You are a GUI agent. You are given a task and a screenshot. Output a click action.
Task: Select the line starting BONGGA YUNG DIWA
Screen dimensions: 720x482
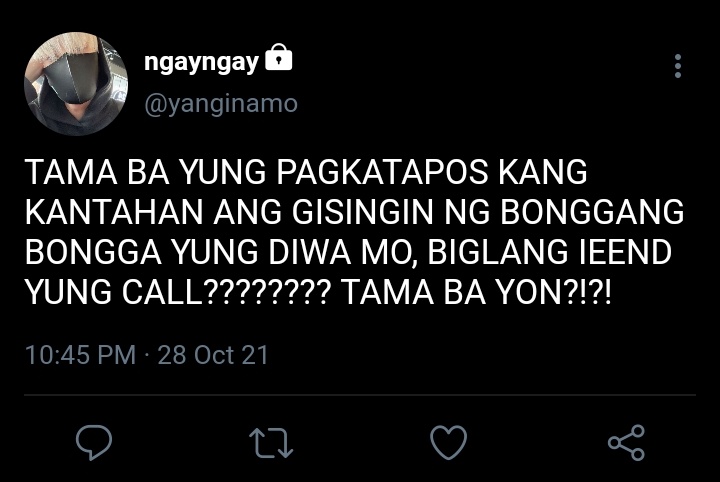click(x=348, y=252)
